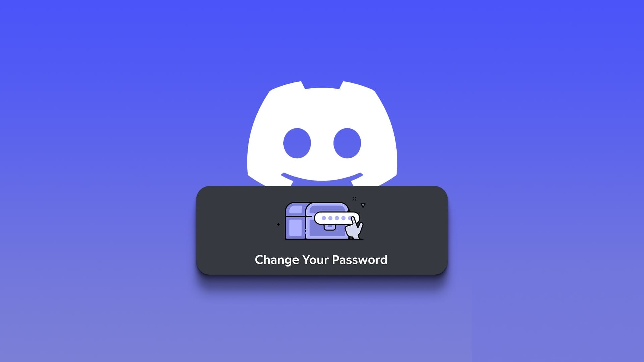Click the small plus icon left side
644x362 pixels.
tap(278, 224)
